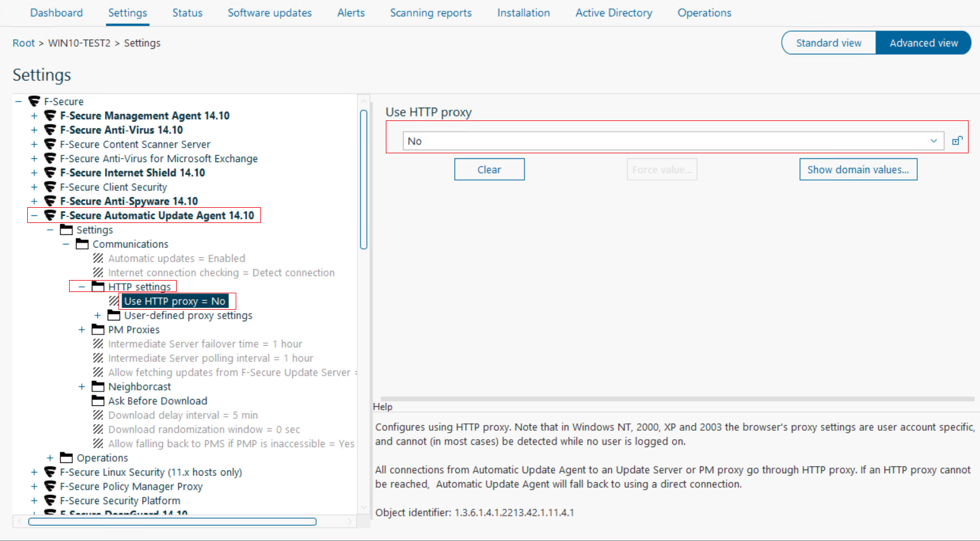Open the Operations tab in top bar
980x541 pixels.
click(704, 13)
